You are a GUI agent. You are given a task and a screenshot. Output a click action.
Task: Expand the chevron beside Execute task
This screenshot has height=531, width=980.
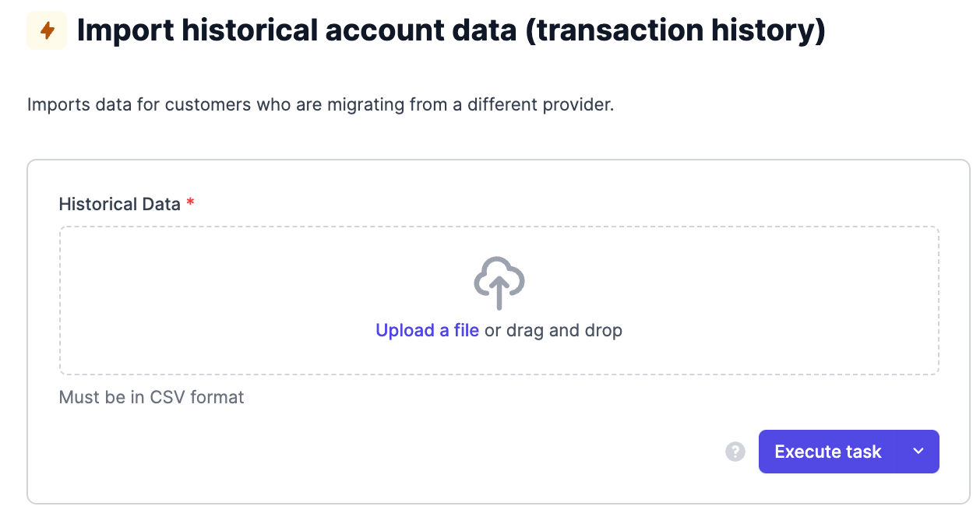click(918, 452)
